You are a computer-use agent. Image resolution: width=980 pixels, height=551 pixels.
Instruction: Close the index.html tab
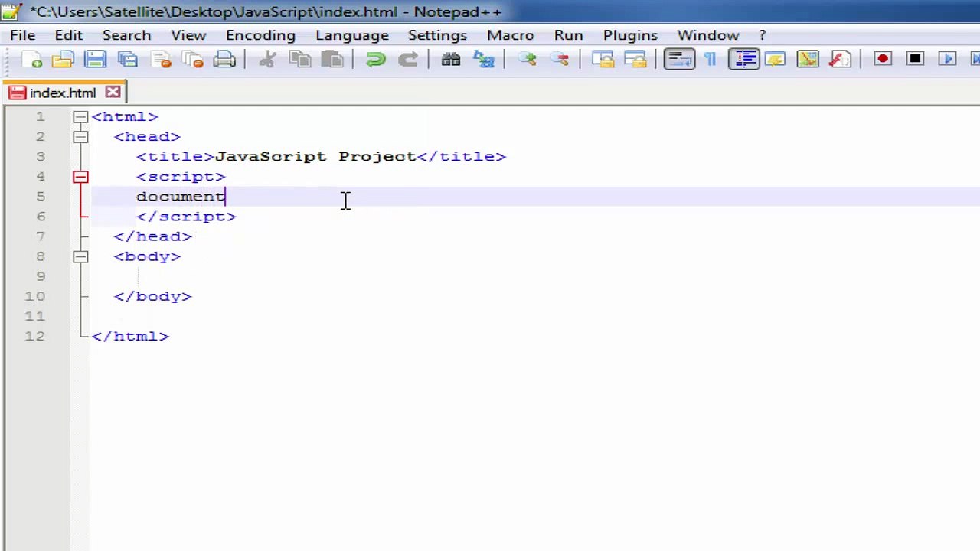113,93
